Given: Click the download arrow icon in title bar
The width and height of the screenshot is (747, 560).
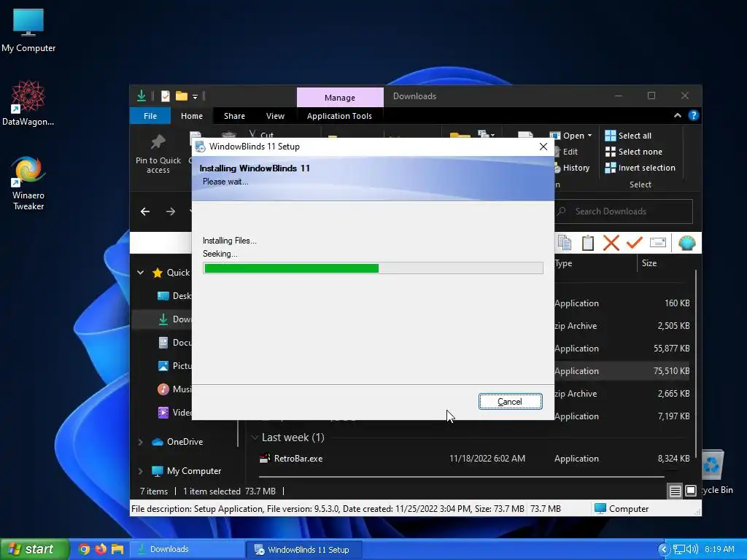Looking at the screenshot, I should 142,96.
